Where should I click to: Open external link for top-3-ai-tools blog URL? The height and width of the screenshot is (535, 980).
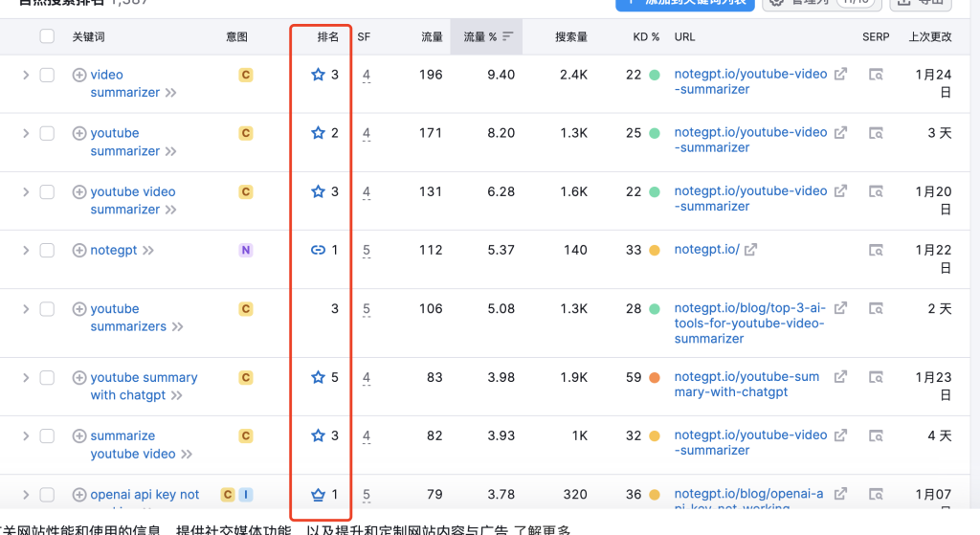[840, 308]
